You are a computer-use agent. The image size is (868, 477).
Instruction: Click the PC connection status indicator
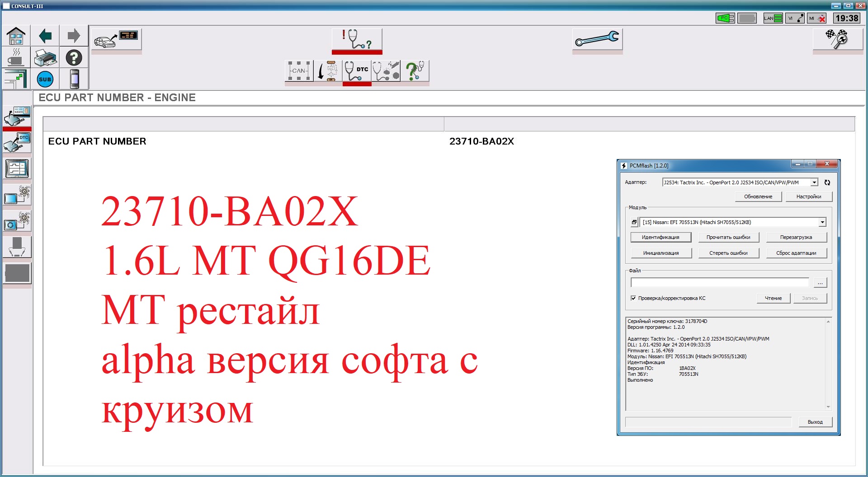coord(725,18)
